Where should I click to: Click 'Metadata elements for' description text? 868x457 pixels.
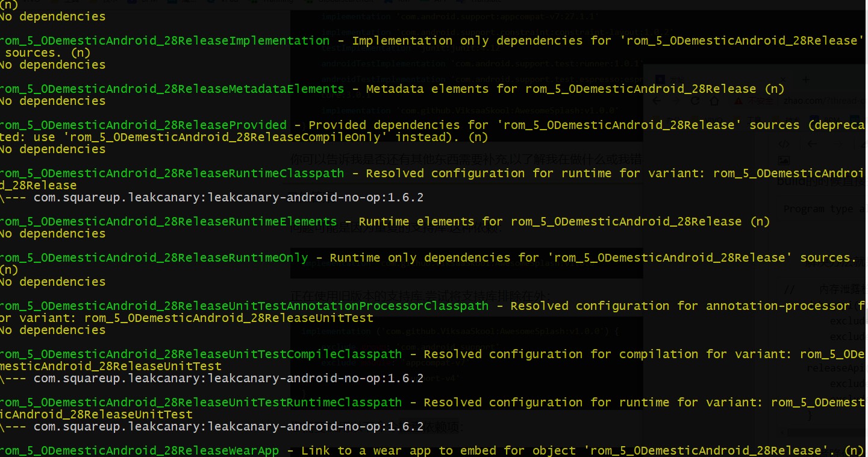pyautogui.click(x=442, y=89)
